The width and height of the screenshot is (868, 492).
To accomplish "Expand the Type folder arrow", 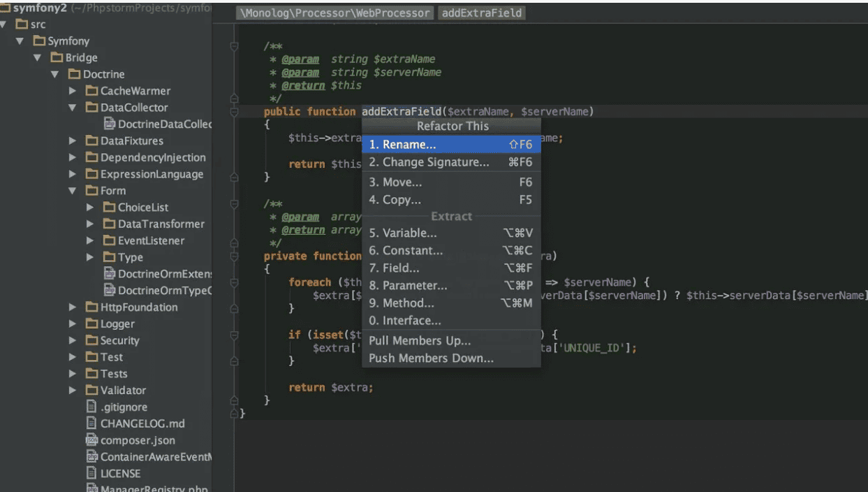I will (x=90, y=258).
